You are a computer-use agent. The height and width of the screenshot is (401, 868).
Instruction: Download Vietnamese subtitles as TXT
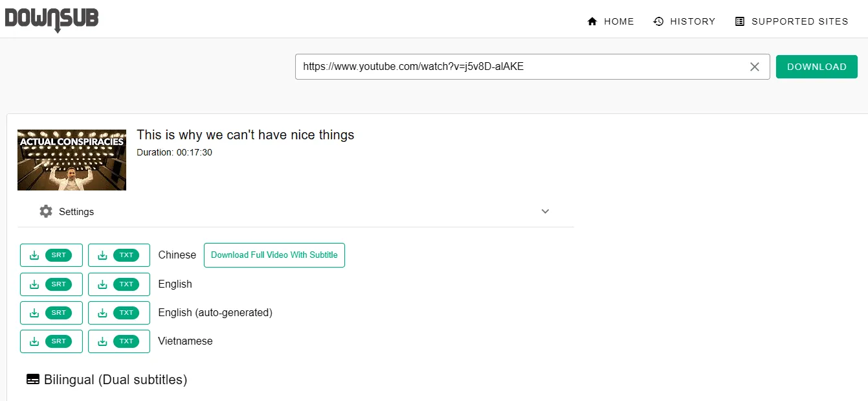(x=119, y=341)
